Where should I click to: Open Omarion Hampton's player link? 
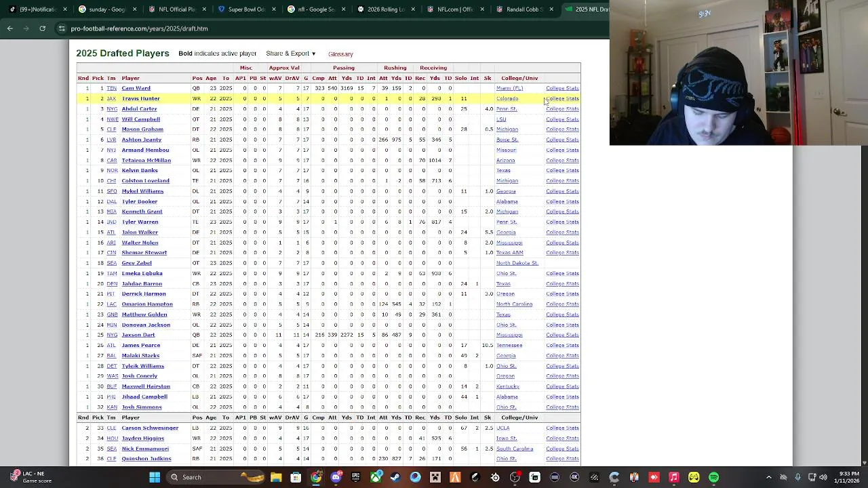(147, 304)
